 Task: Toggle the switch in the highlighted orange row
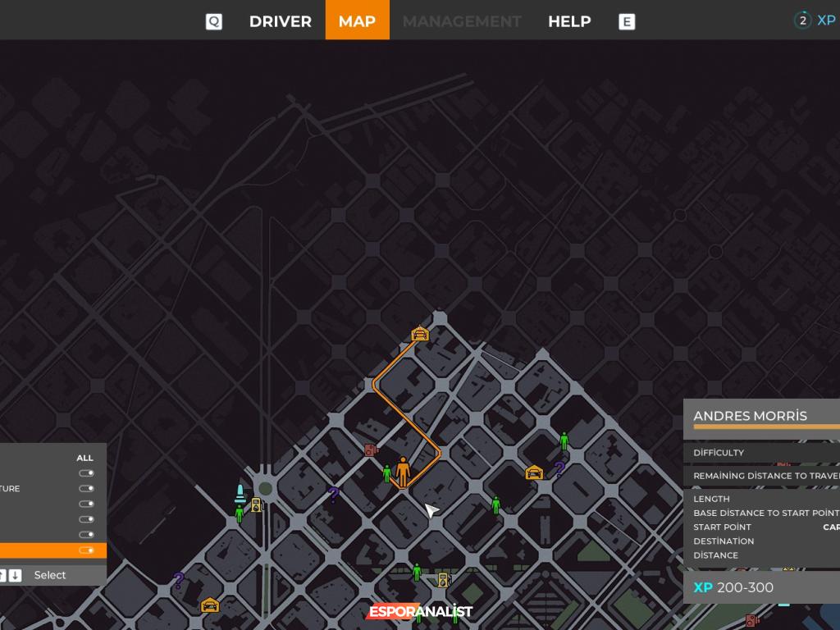(86, 550)
